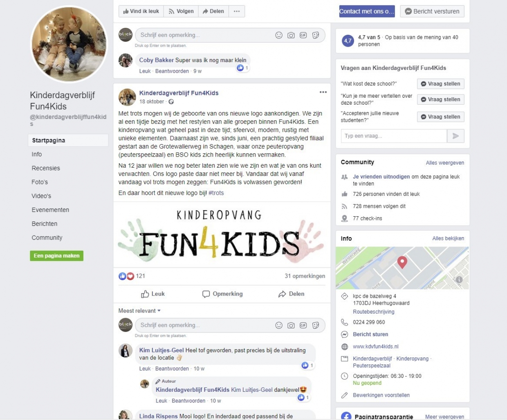
Task: Click the map info icon
Action: pyautogui.click(x=459, y=280)
